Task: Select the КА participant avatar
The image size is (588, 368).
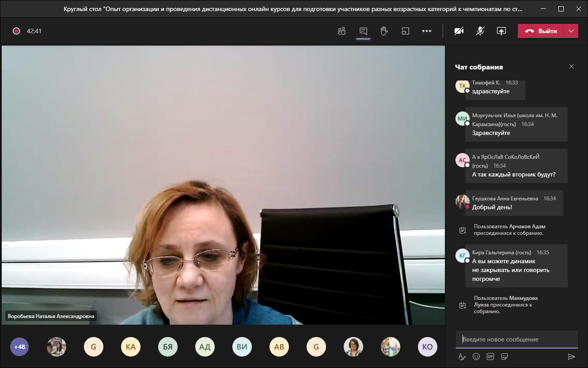Action: coord(131,347)
